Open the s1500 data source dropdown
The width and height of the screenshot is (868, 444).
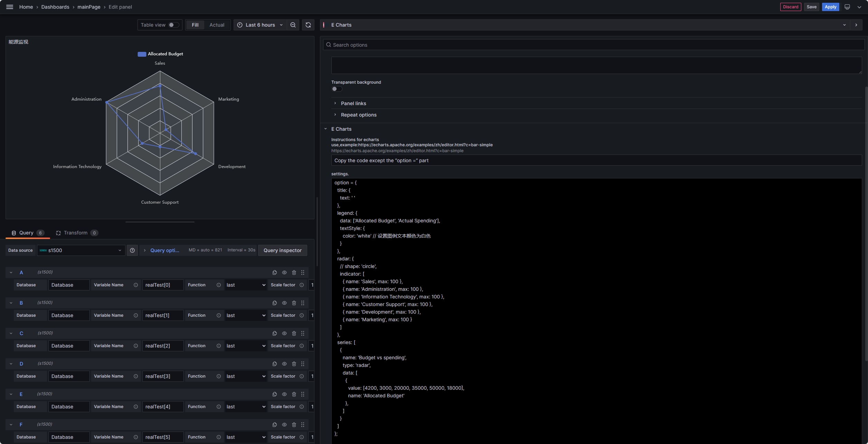81,250
